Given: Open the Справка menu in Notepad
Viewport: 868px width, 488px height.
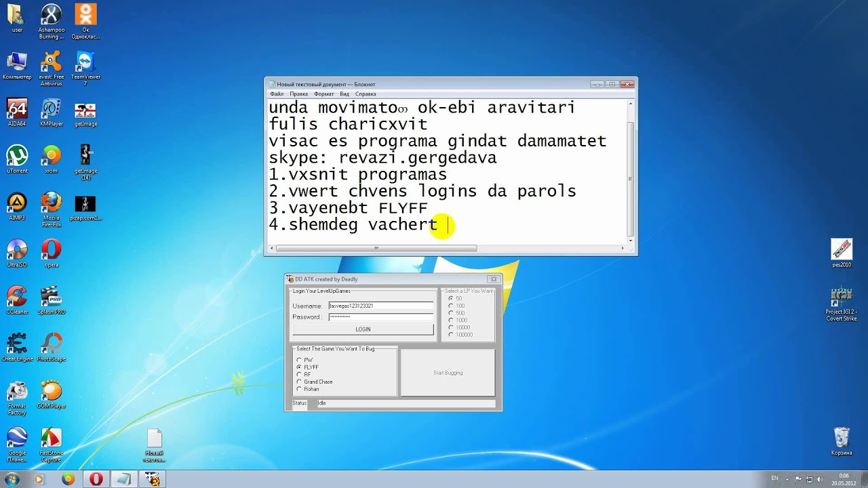Looking at the screenshot, I should 366,94.
